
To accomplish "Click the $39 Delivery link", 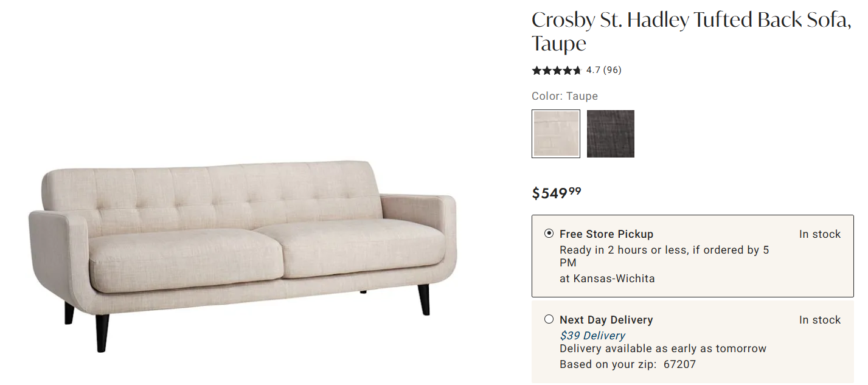I will coord(592,335).
